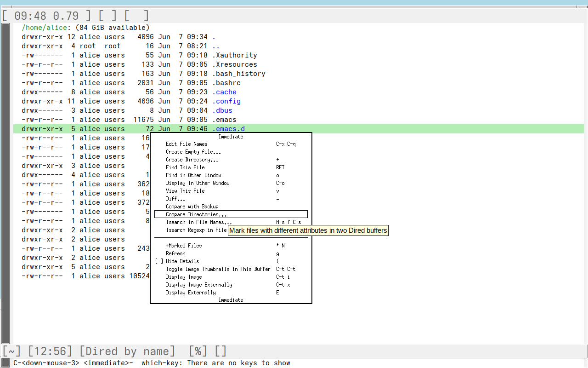588x368 pixels.
Task: Click the echo area key sequence text
Action: point(73,363)
